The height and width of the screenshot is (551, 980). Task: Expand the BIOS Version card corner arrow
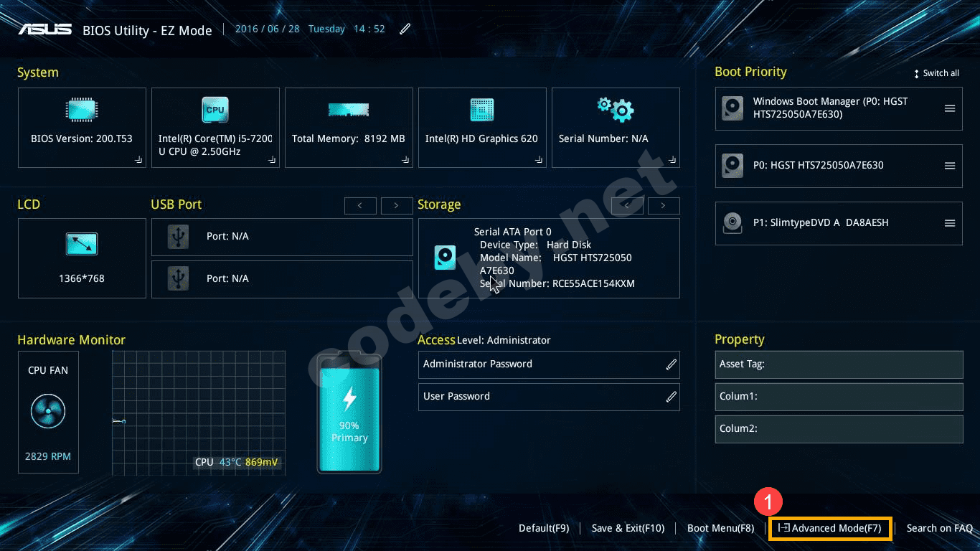138,161
